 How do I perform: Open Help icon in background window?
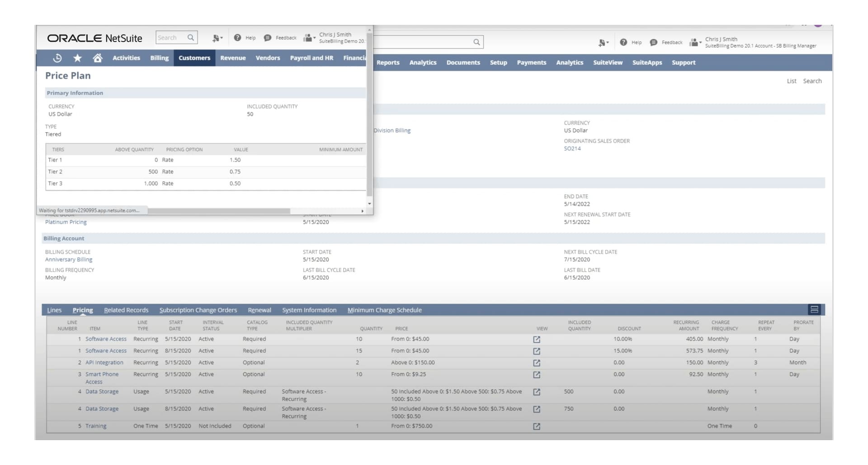click(x=623, y=42)
